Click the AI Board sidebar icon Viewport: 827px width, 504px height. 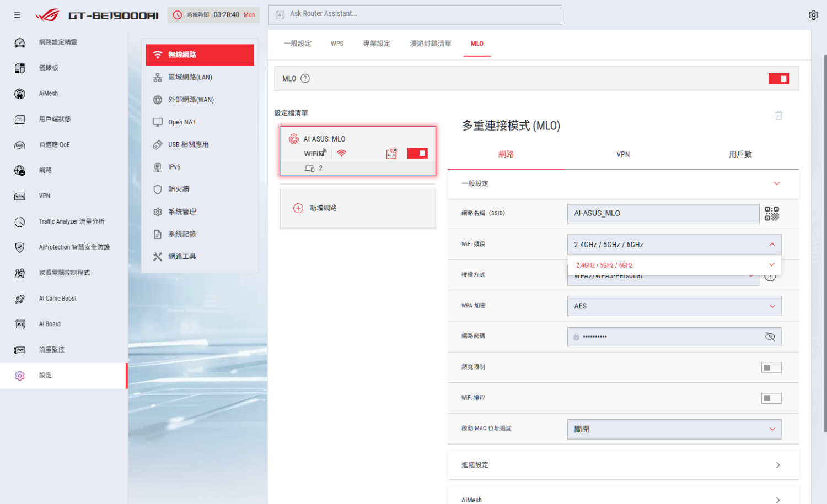[x=20, y=324]
